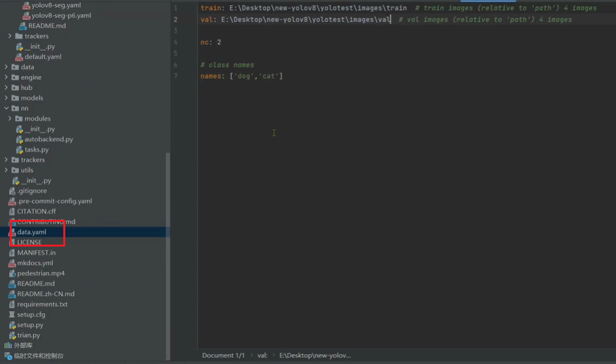Click icon of README.md under yolov8-seg-p6.yaml
The height and width of the screenshot is (364, 616).
click(22, 26)
